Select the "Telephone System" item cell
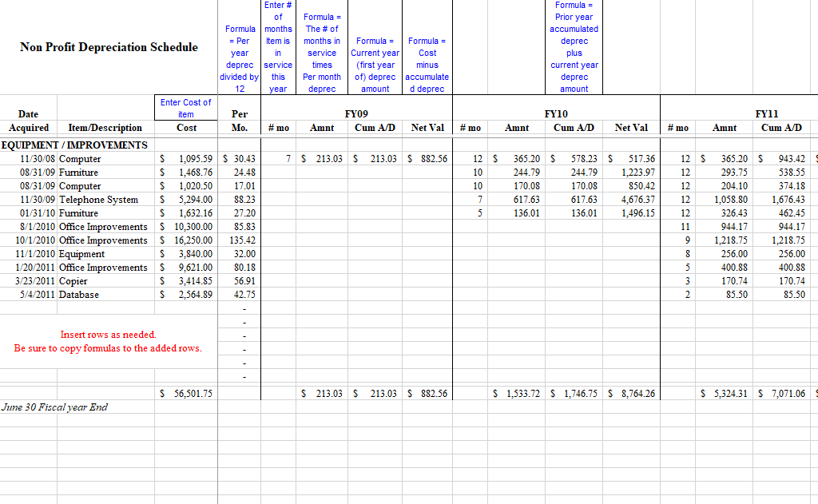The height and width of the screenshot is (504, 818). point(98,200)
